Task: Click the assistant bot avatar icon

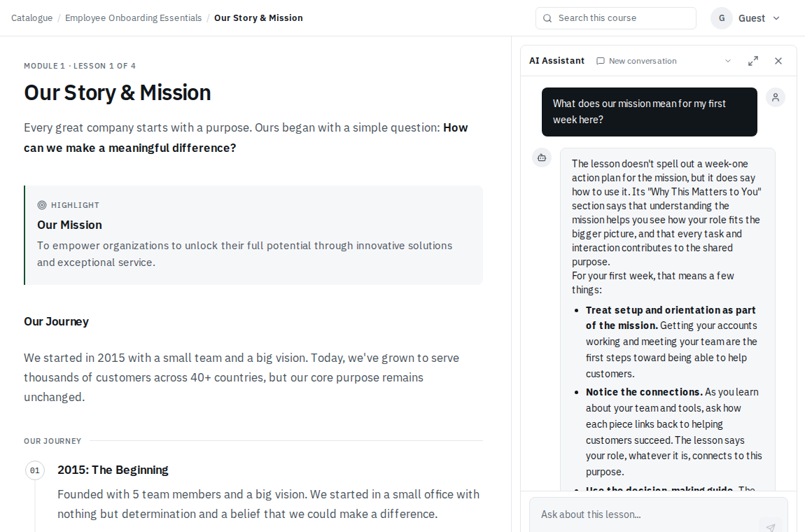Action: (542, 157)
